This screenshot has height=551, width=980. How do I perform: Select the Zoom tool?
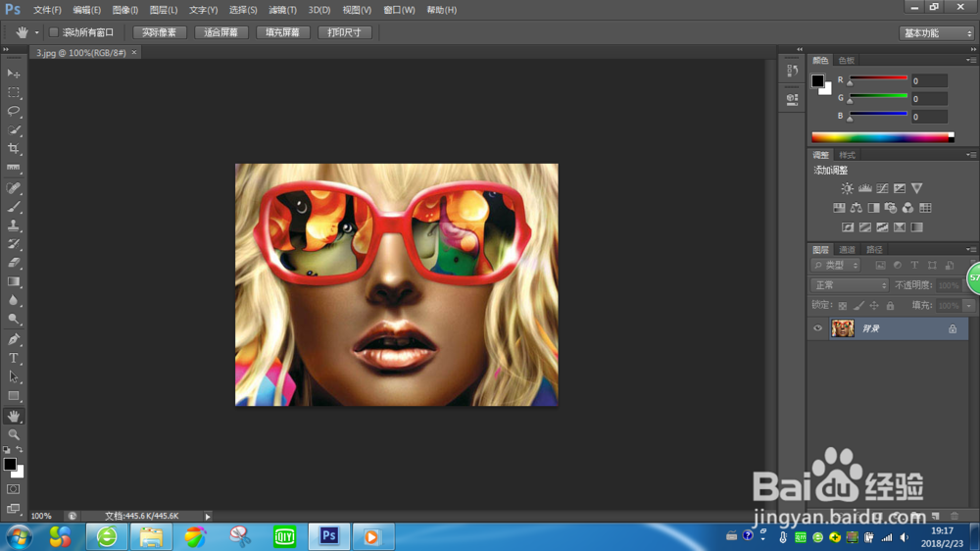click(x=13, y=434)
